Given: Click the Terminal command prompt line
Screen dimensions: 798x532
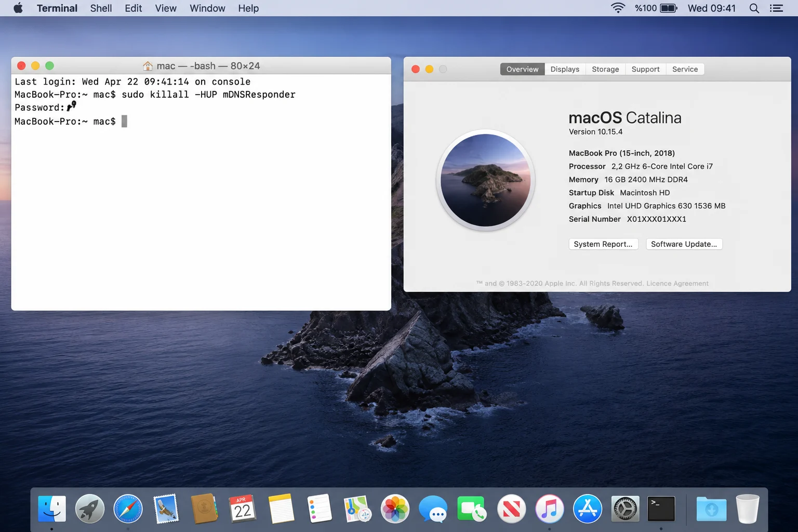Looking at the screenshot, I should click(71, 122).
